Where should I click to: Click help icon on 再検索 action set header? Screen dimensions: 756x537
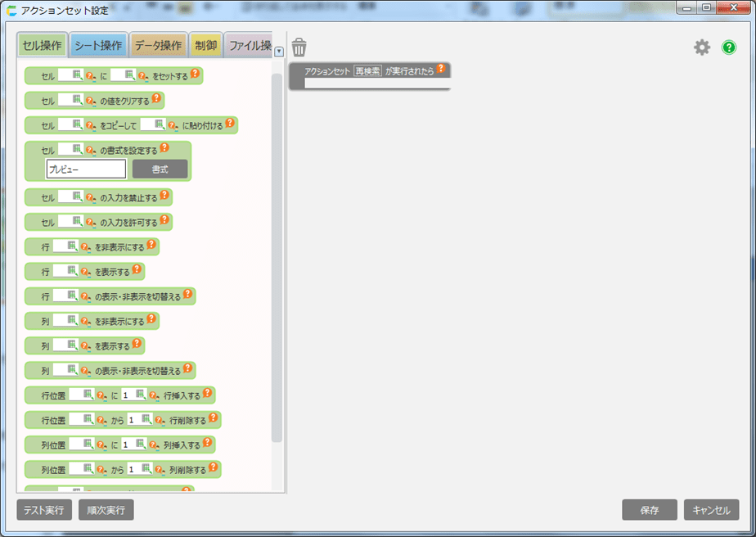click(x=441, y=70)
